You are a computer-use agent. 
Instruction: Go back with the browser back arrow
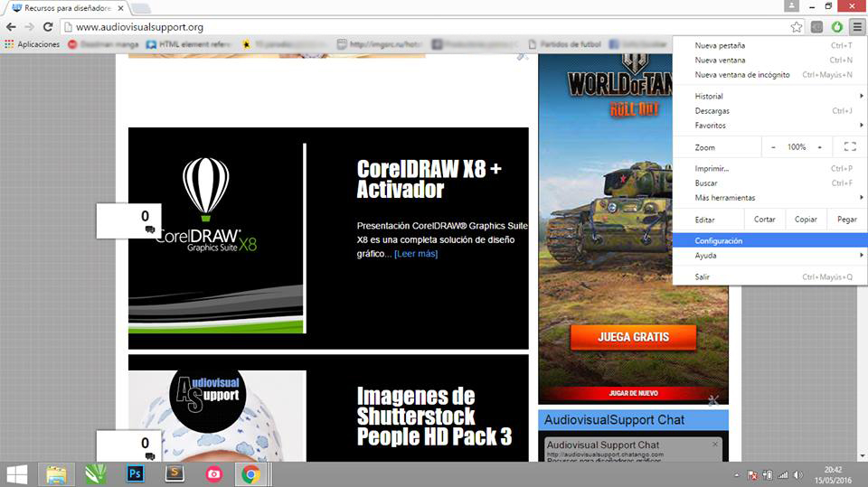coord(11,26)
